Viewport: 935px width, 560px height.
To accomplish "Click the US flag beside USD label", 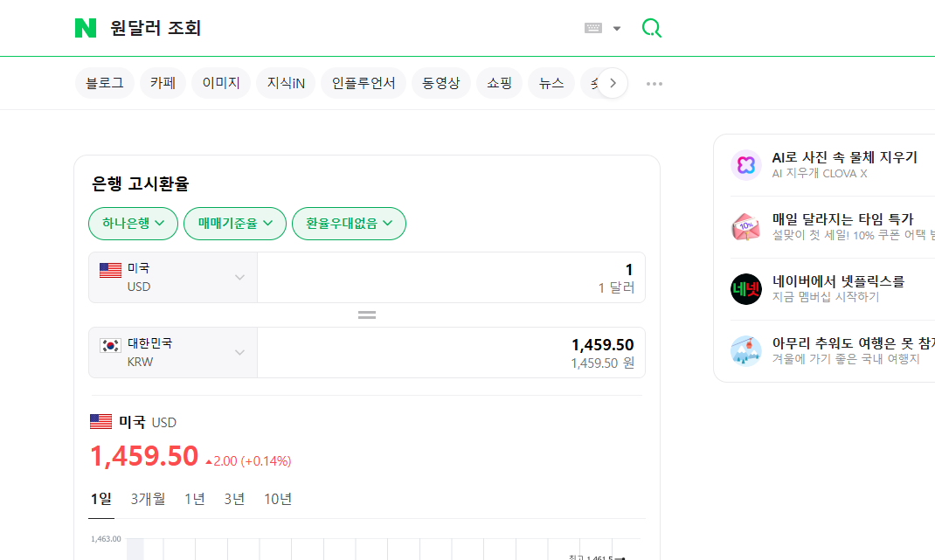I will point(99,421).
